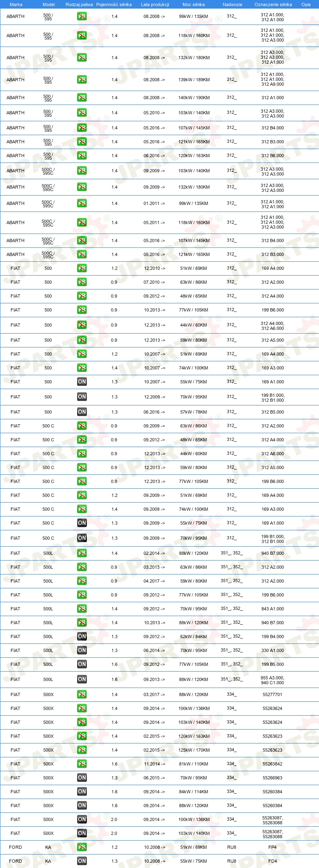Click production date '03.2017 ->'
The image size is (319, 868).
pos(154,694)
